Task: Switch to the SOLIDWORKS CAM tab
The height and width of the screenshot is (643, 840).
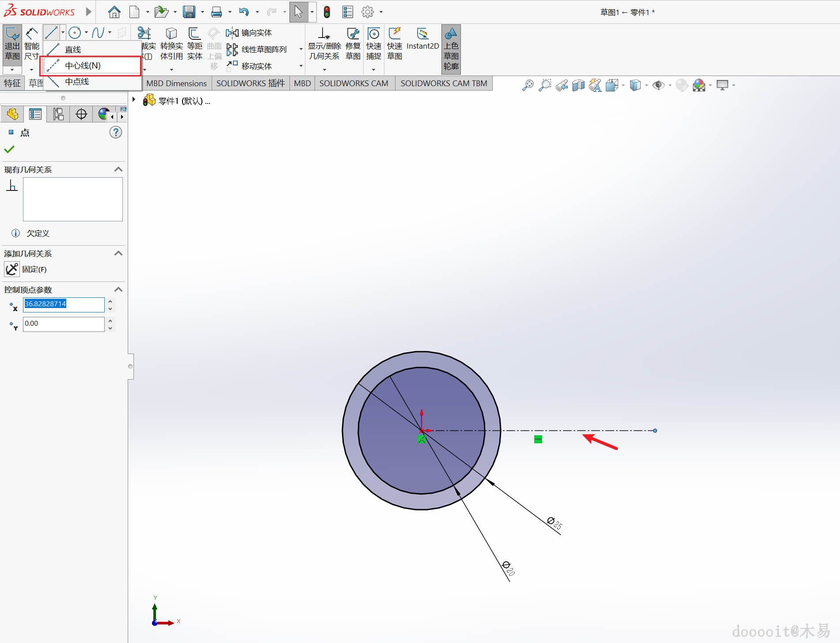Action: click(x=353, y=83)
